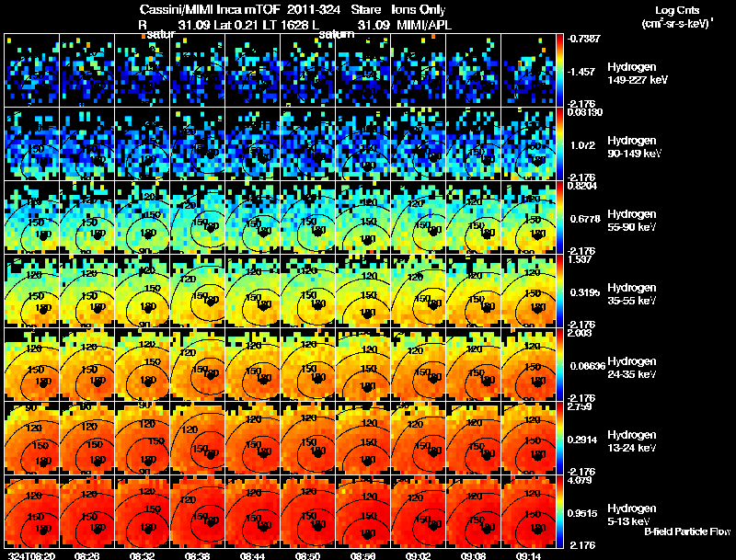Click the '1.072' color scale value
736x560 pixels.
(x=582, y=145)
